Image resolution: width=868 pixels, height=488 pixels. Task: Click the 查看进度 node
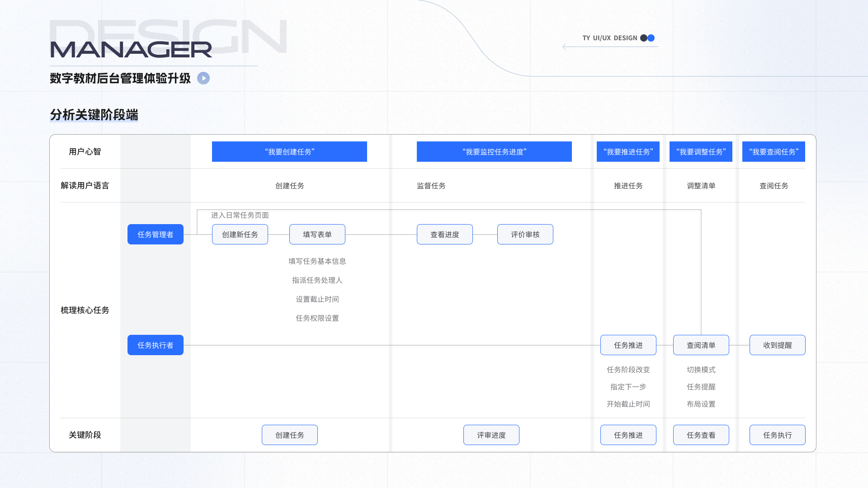[445, 235]
